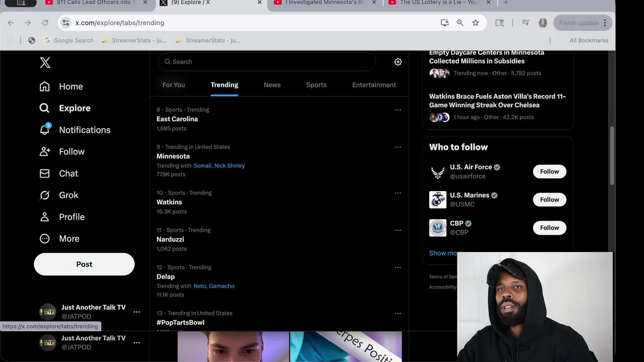644x362 pixels.
Task: Open the Minnesota trending topic
Action: tap(173, 156)
